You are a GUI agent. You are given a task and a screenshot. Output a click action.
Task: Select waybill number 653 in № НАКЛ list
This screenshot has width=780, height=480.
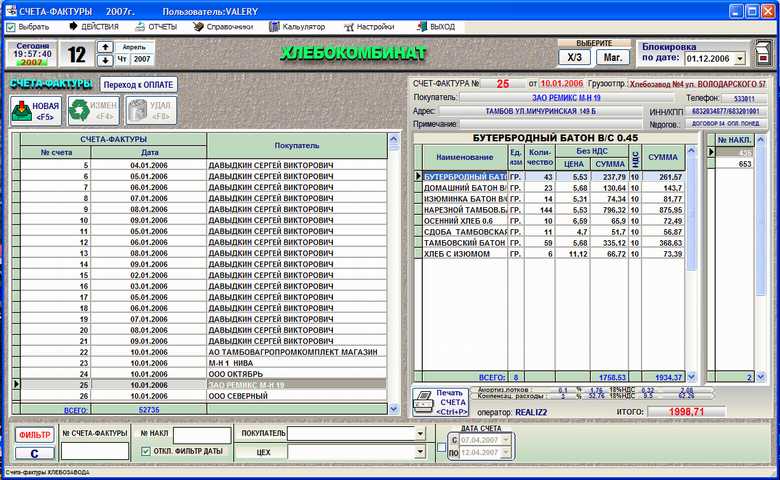click(x=735, y=164)
